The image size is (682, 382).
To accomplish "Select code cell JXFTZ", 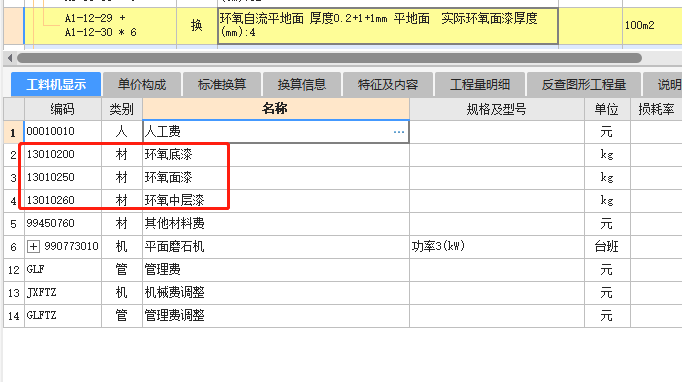I will (x=63, y=293).
